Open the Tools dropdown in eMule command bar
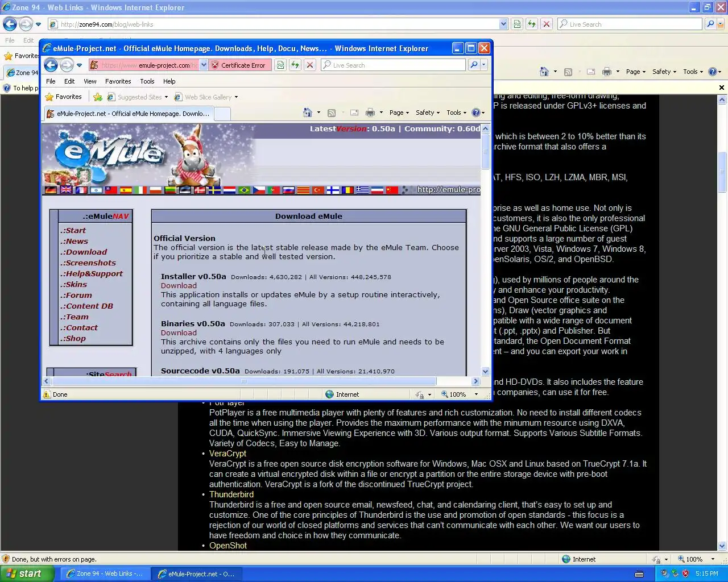This screenshot has width=728, height=582. point(457,113)
